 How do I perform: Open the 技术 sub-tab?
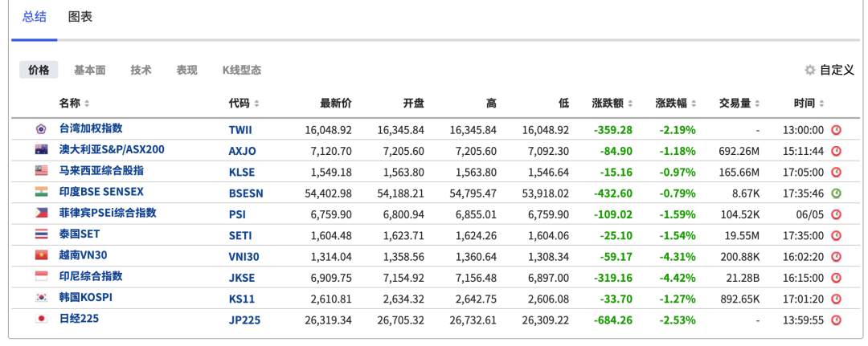coord(141,70)
